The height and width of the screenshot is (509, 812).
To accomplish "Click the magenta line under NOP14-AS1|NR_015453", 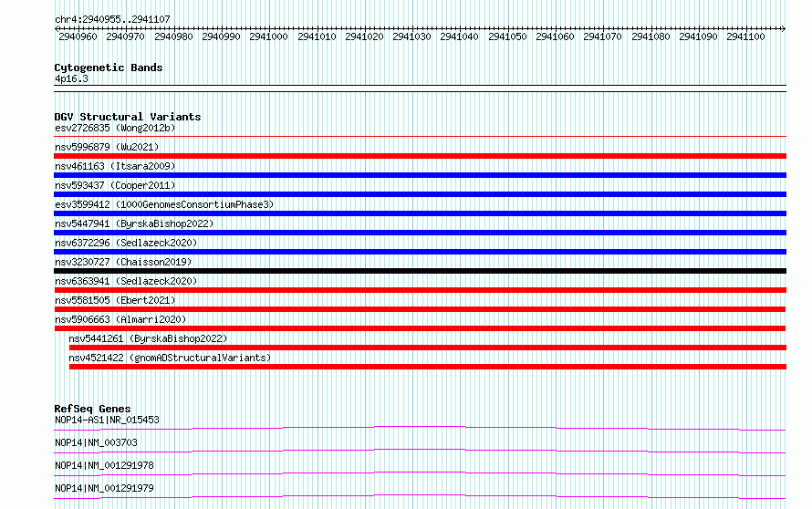I will tap(420, 428).
